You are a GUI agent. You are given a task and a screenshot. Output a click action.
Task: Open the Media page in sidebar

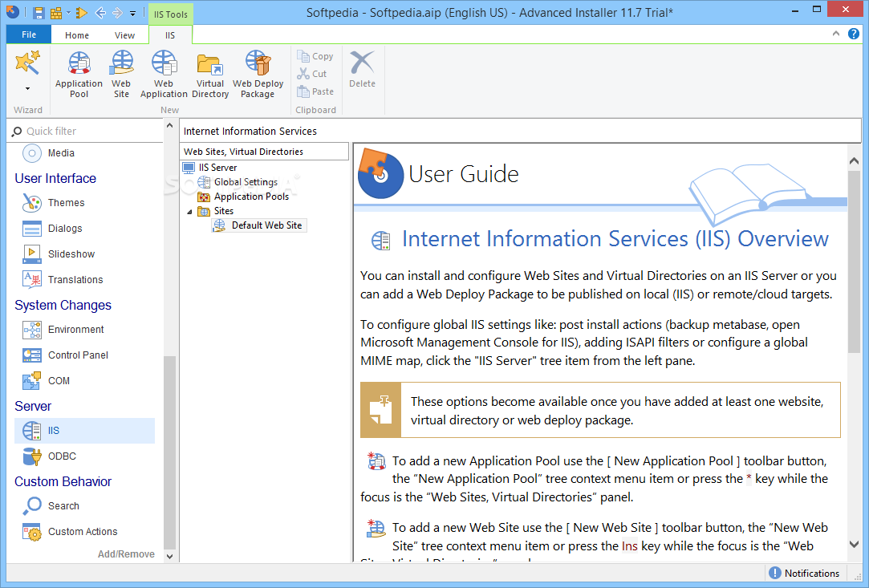(49, 153)
